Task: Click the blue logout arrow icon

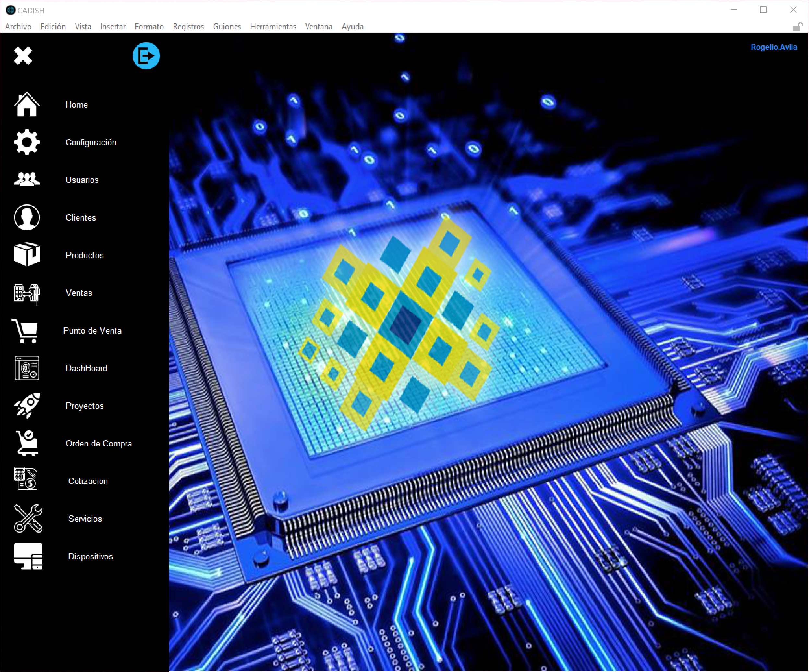Action: pos(146,56)
